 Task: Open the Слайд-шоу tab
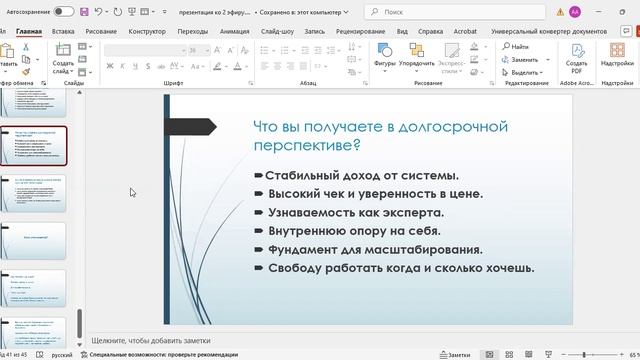277,31
